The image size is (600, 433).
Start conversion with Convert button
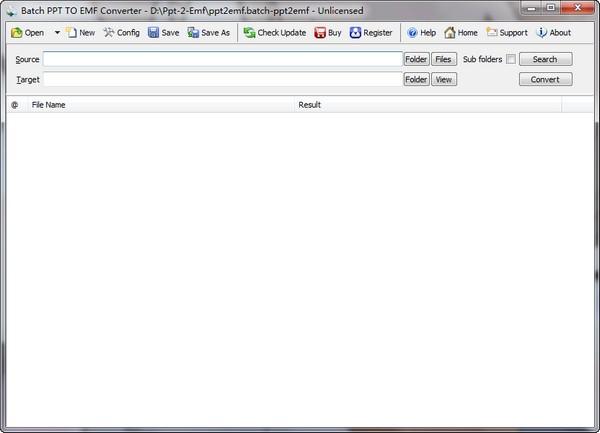tap(546, 80)
